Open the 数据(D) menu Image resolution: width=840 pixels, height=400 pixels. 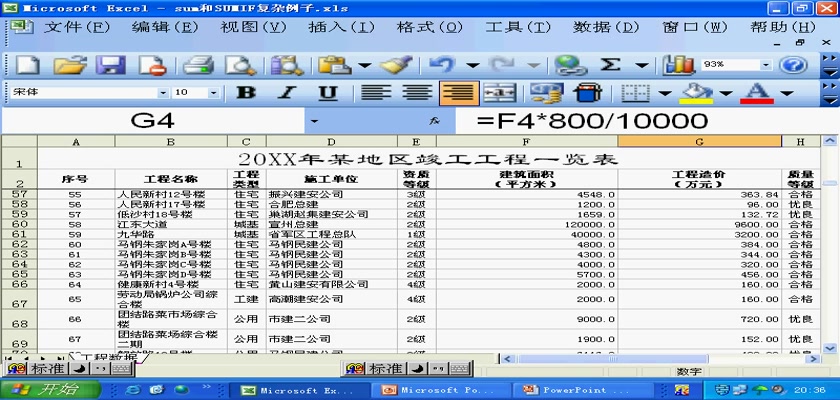[605, 27]
